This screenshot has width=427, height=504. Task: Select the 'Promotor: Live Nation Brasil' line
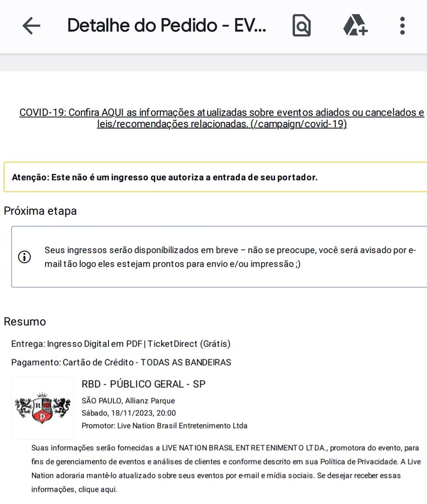164,425
